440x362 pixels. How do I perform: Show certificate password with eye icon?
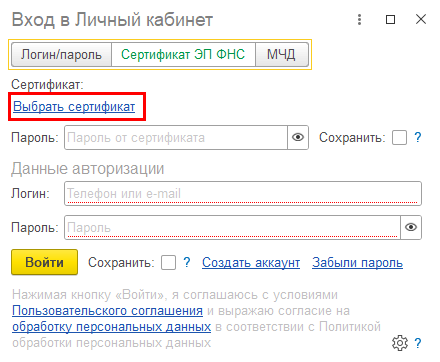pos(298,137)
